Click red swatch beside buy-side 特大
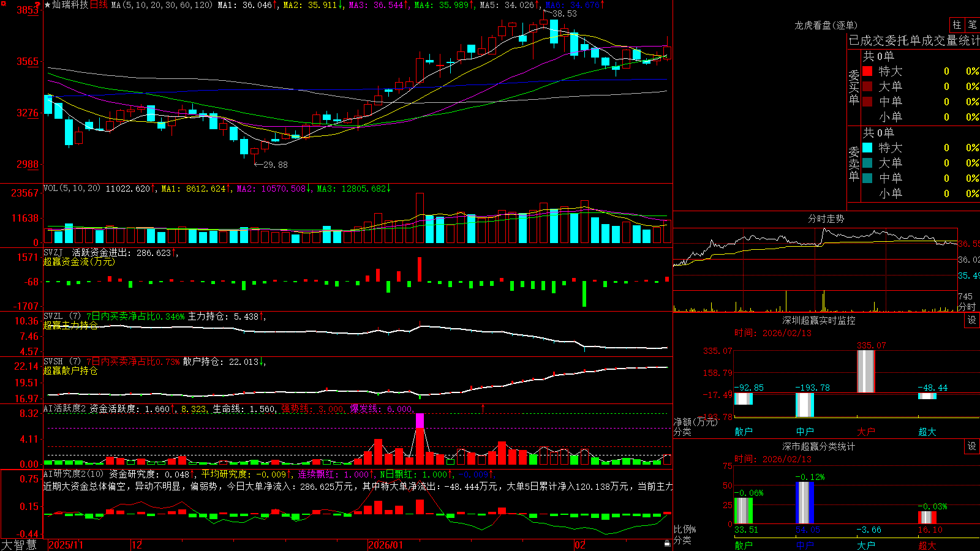980x551 pixels. [x=867, y=71]
